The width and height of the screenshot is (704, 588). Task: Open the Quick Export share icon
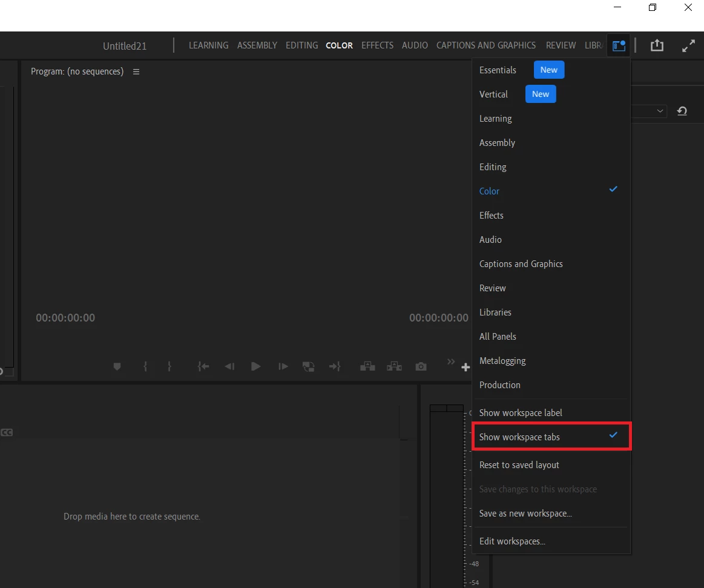point(657,45)
